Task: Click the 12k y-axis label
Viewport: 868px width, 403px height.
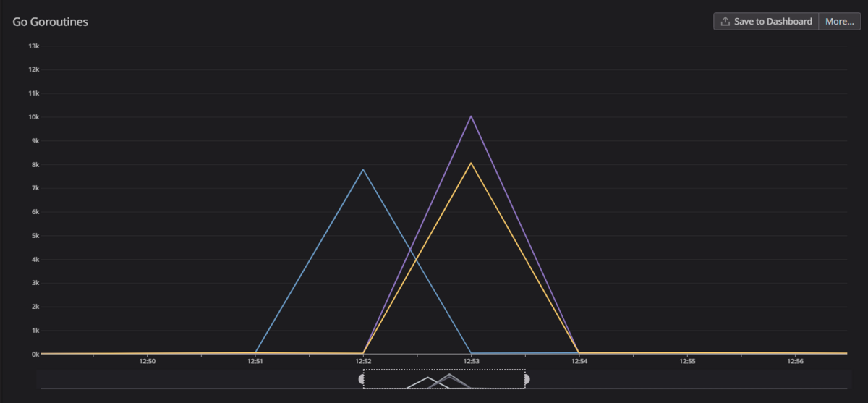Action: click(33, 69)
